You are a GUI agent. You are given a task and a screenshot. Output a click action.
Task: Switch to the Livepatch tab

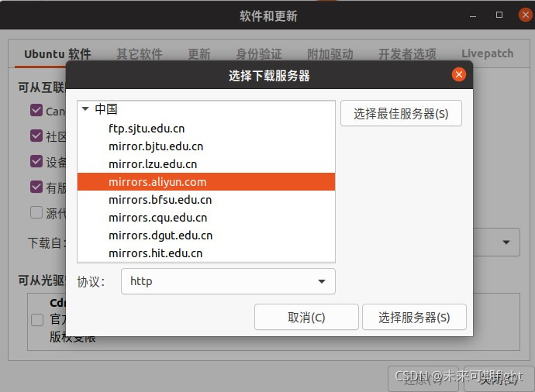pyautogui.click(x=487, y=53)
